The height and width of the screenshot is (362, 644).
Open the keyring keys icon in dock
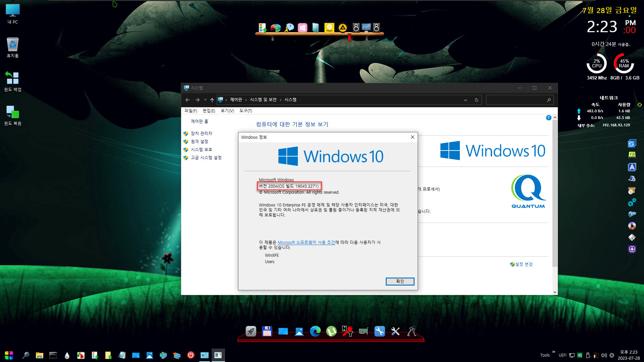point(412,331)
